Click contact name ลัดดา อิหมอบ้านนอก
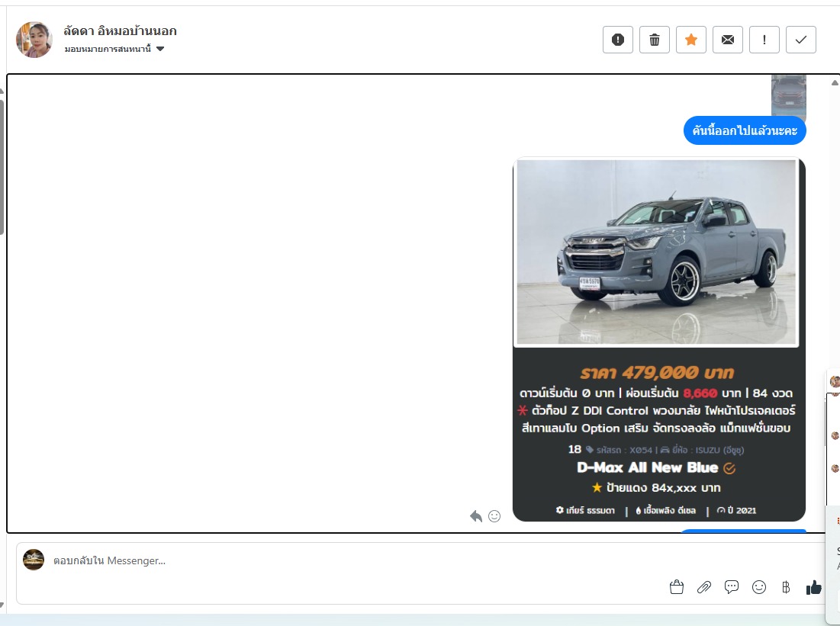 (120, 31)
